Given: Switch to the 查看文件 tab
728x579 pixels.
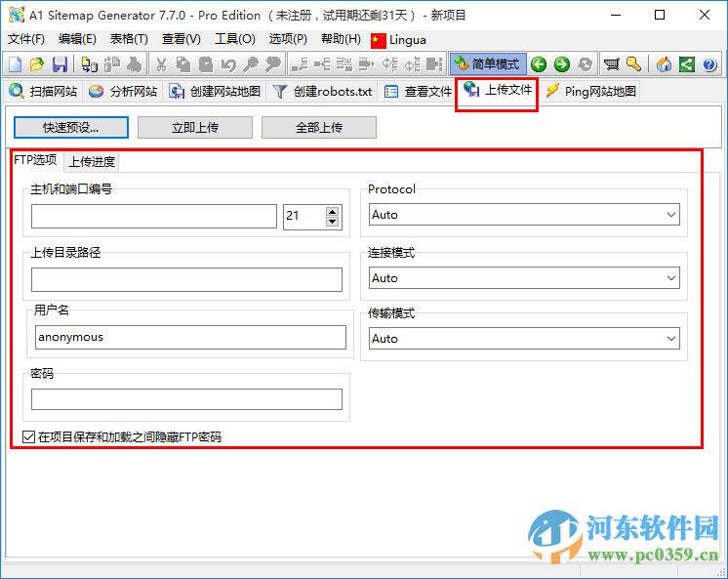Looking at the screenshot, I should [418, 91].
